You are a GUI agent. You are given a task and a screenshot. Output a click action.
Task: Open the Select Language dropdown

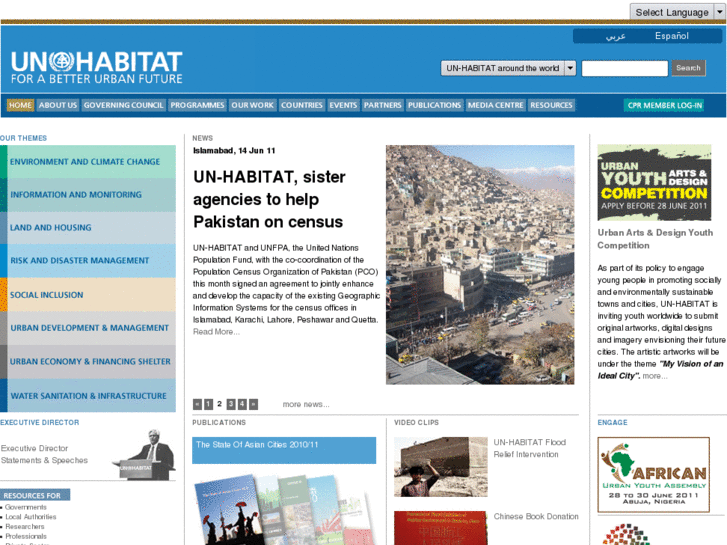677,12
